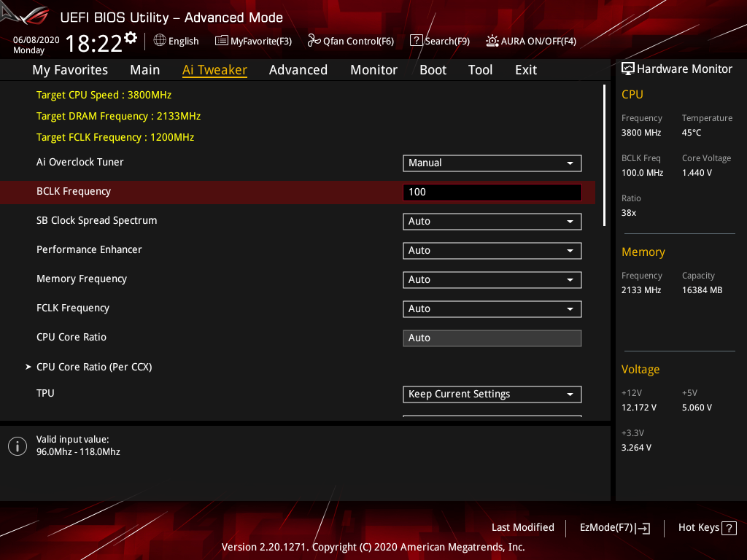This screenshot has width=747, height=560.
Task: Click the FCLK Frequency setting label
Action: click(x=73, y=308)
